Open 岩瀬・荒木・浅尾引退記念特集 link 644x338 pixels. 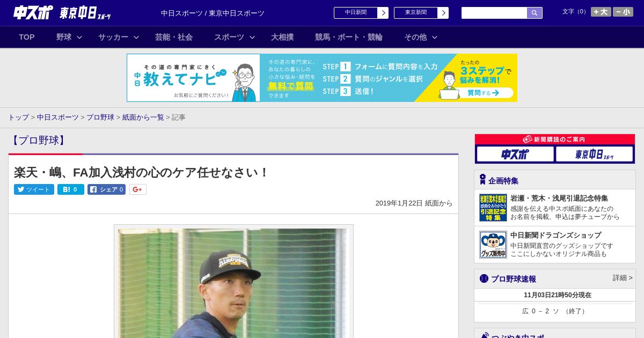coord(559,198)
